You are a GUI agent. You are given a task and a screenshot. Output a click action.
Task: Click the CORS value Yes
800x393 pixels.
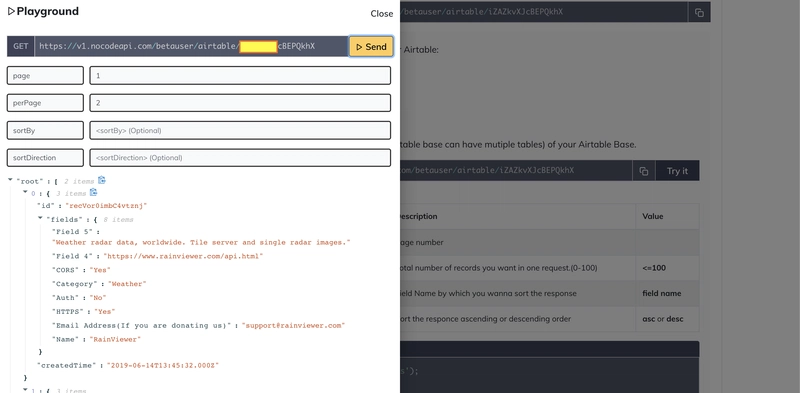click(99, 270)
